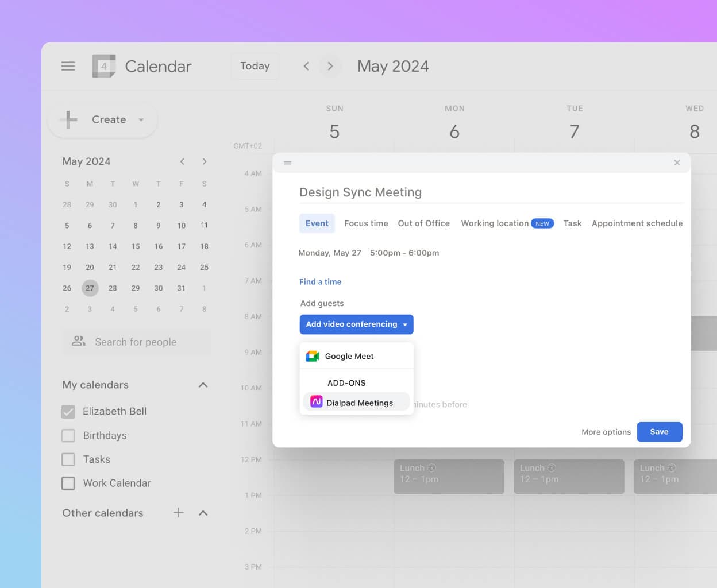Collapse the My calendars section

point(203,385)
